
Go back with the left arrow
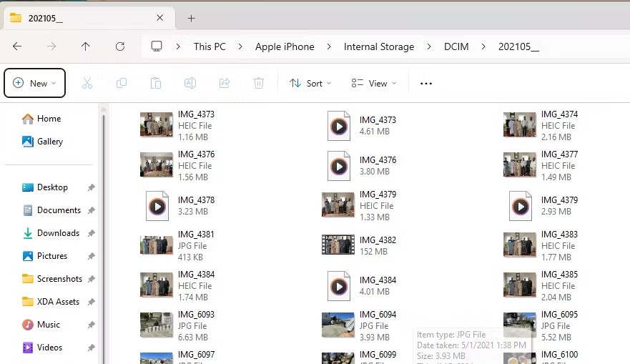[17, 46]
